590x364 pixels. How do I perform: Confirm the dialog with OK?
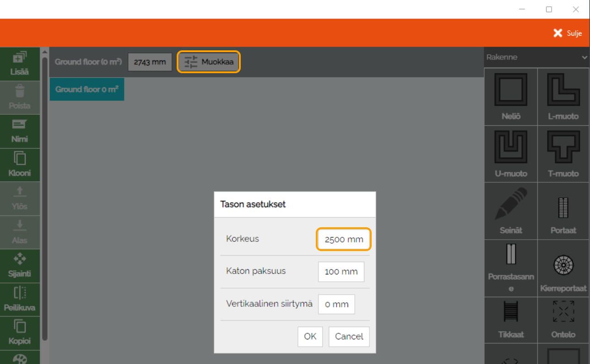[310, 336]
